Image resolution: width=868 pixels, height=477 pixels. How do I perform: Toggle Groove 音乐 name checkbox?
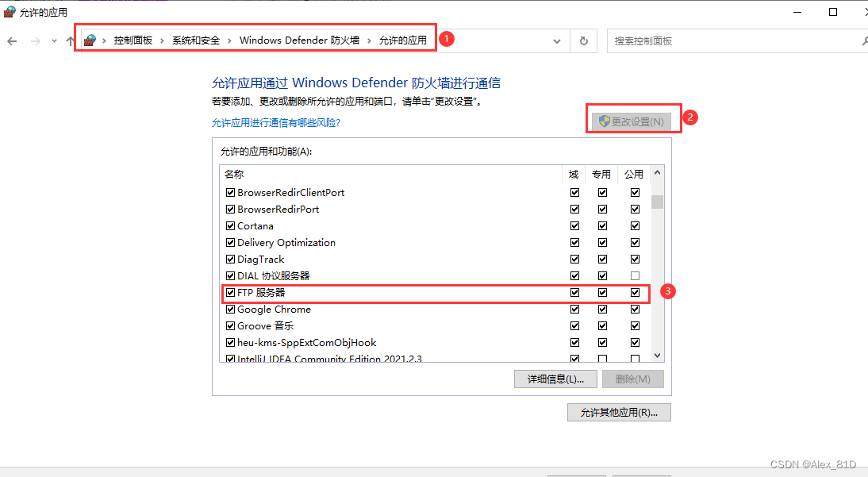tap(230, 325)
